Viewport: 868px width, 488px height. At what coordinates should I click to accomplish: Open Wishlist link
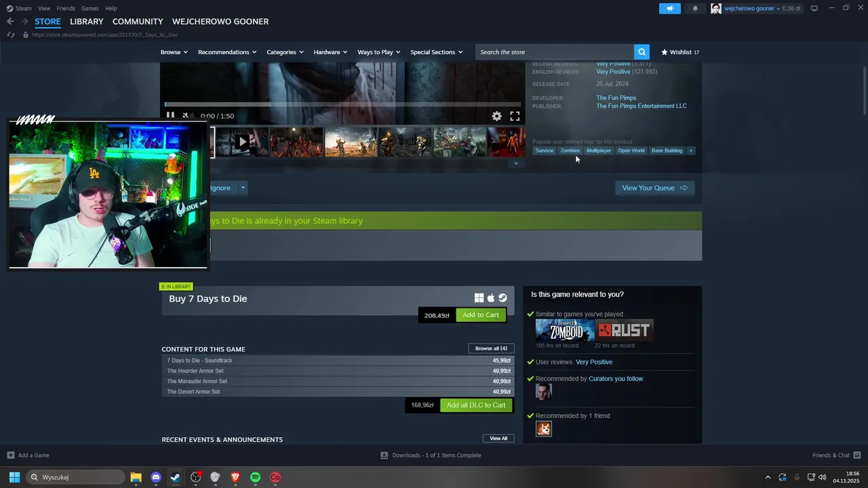point(680,52)
